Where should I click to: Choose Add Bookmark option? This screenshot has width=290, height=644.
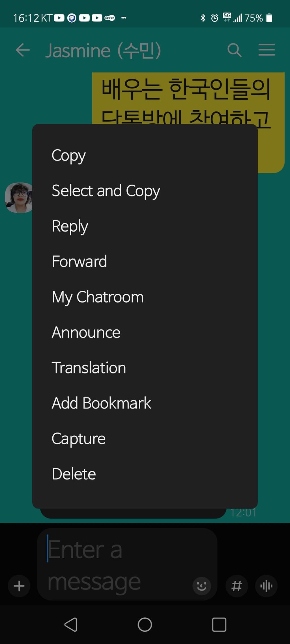point(145,403)
